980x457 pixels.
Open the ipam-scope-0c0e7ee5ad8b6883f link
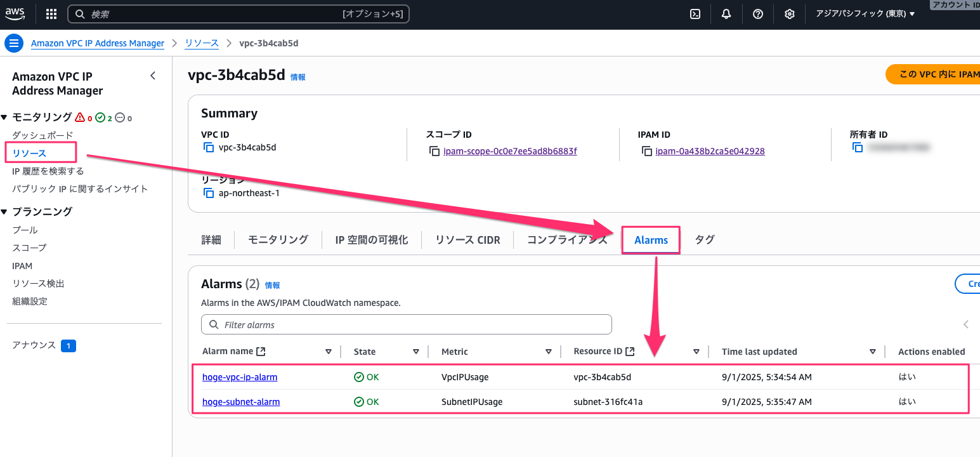(x=510, y=151)
